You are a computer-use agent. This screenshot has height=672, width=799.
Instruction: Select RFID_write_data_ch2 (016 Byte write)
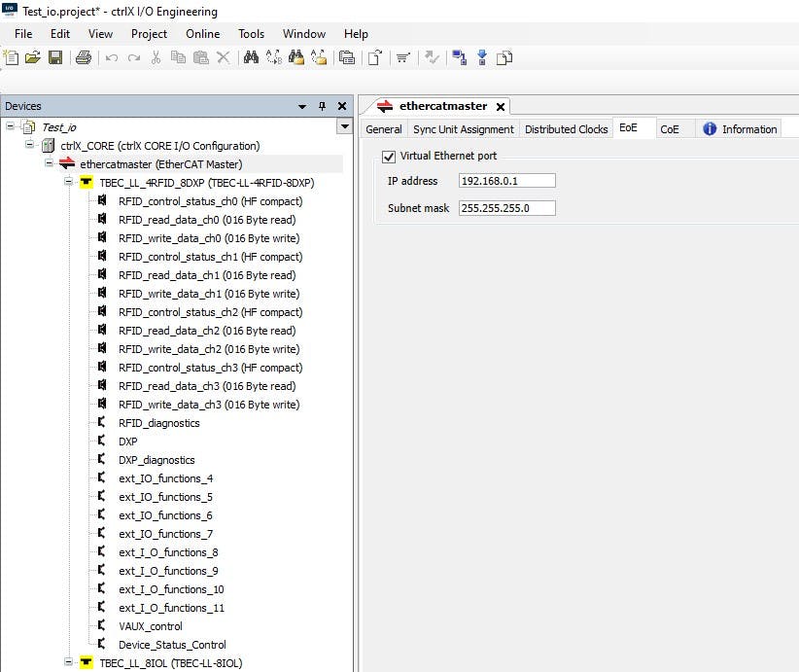(209, 349)
